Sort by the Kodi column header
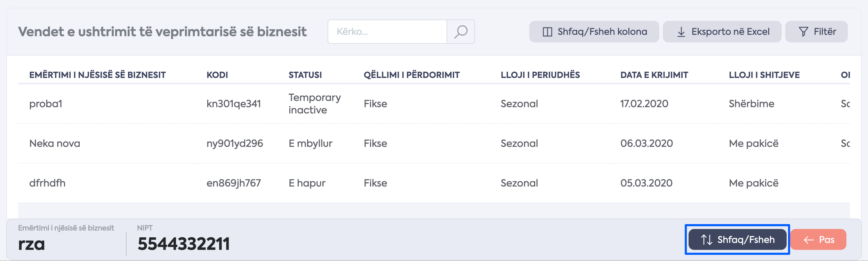868x261 pixels. click(217, 75)
